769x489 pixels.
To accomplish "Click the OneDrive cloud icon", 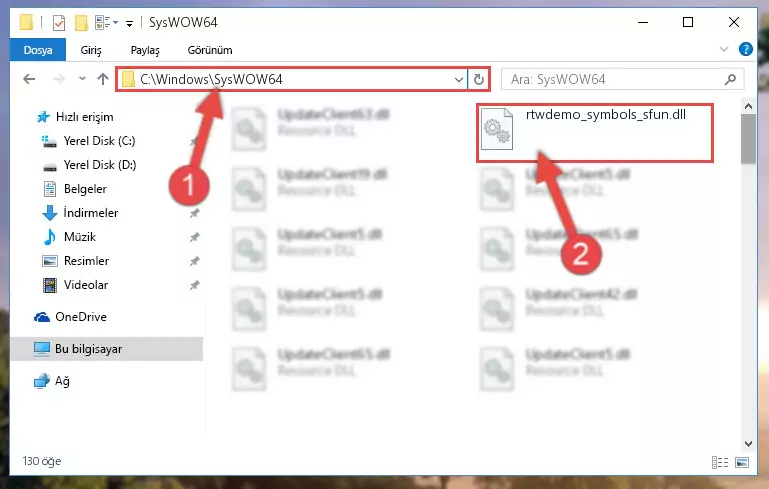I will [x=42, y=317].
